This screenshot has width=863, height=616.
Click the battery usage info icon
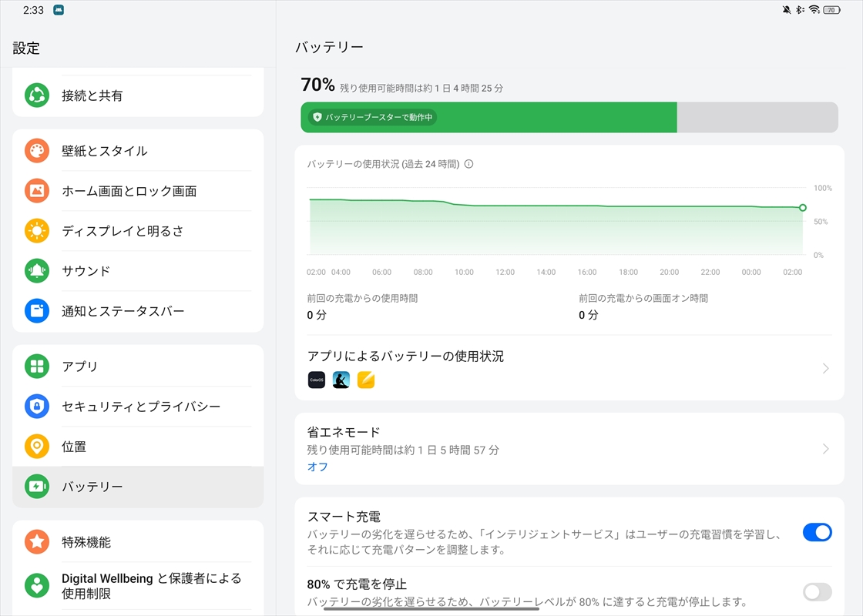tap(469, 164)
